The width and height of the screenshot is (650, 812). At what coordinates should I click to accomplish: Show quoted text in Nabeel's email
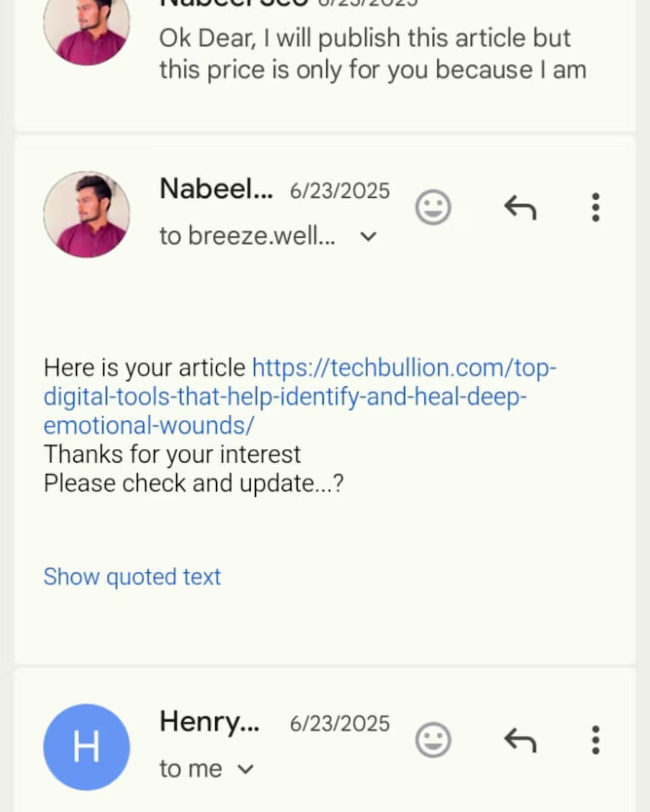(x=132, y=576)
